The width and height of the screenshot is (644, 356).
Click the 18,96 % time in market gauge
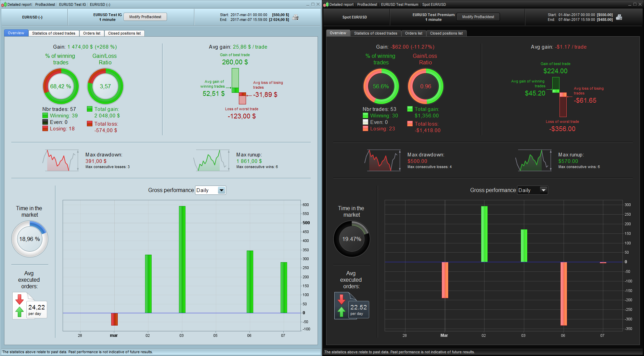pyautogui.click(x=30, y=239)
